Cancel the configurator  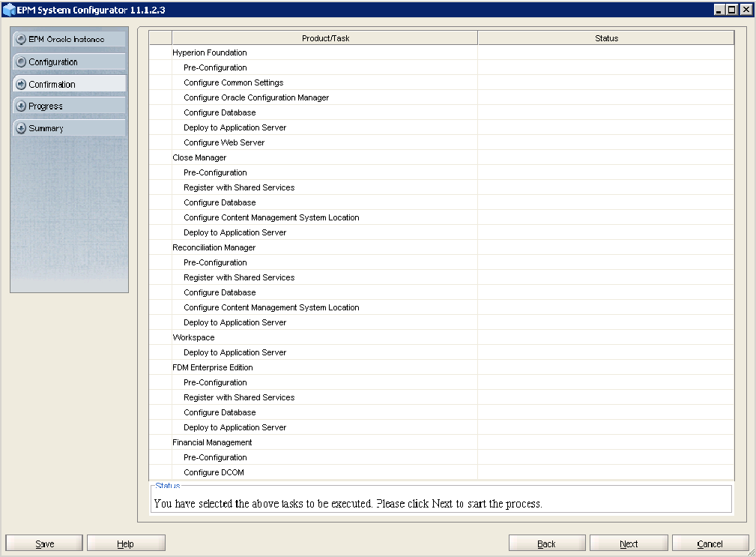710,544
